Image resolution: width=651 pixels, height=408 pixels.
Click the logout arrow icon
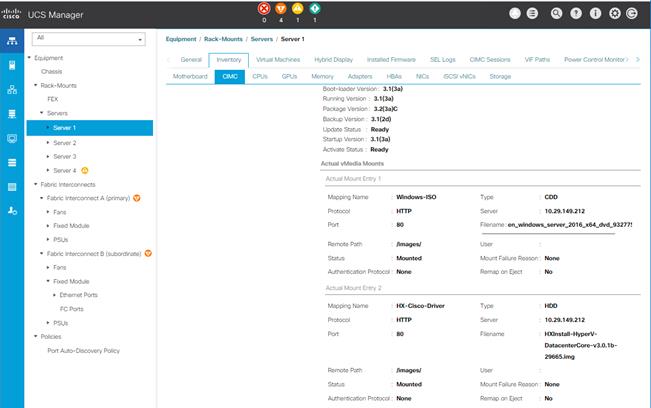[x=632, y=14]
